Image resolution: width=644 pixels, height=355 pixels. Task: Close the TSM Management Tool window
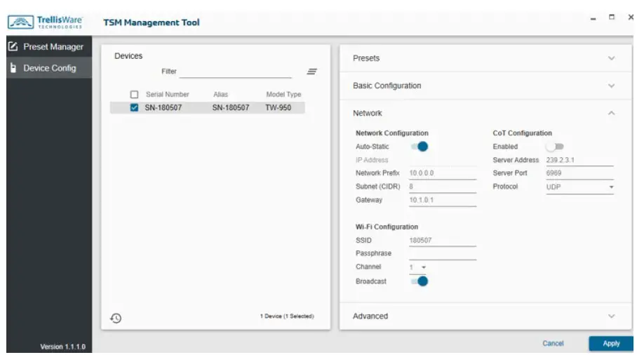coord(631,18)
